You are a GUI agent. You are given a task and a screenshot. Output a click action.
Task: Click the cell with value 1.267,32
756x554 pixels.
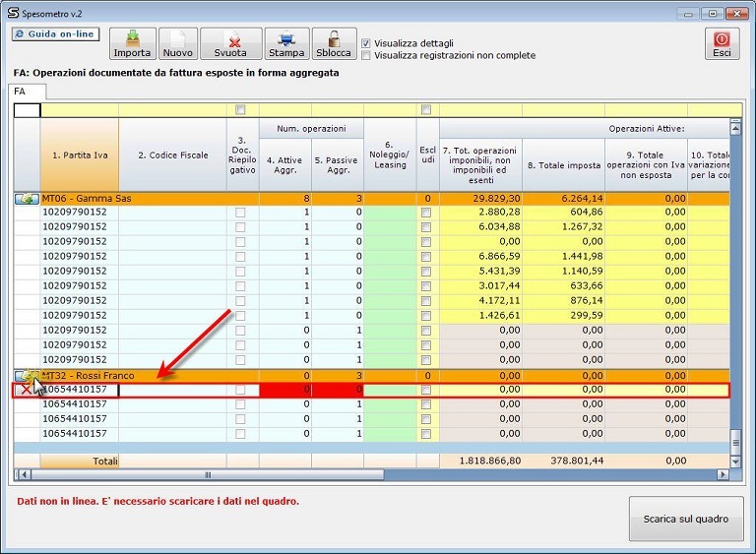pyautogui.click(x=564, y=227)
